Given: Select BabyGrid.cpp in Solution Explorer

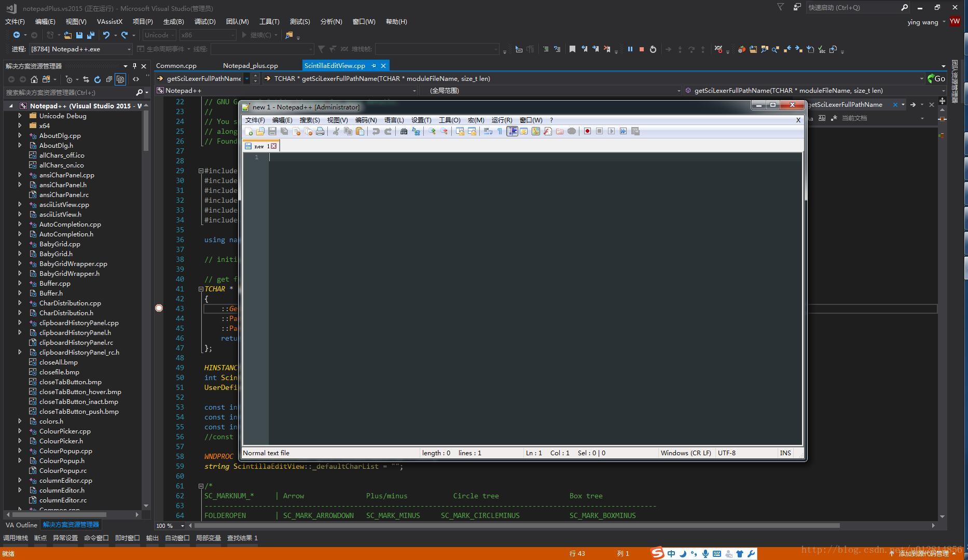Looking at the screenshot, I should (x=60, y=244).
